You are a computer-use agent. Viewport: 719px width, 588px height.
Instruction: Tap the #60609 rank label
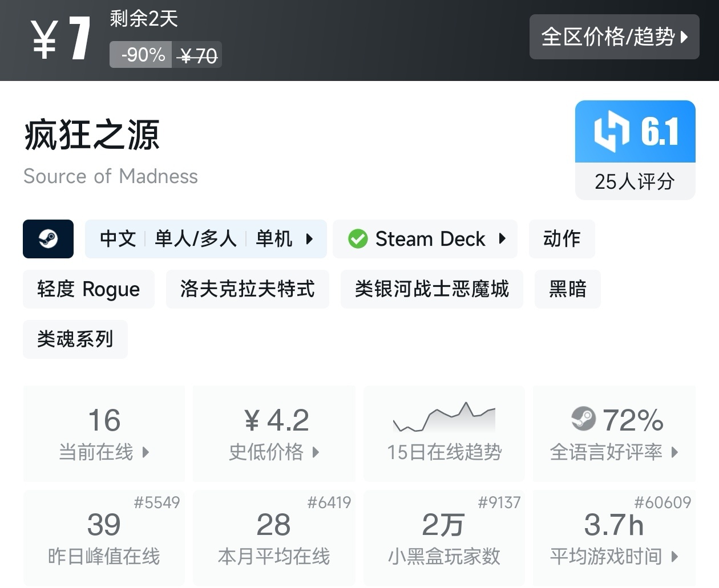click(663, 502)
